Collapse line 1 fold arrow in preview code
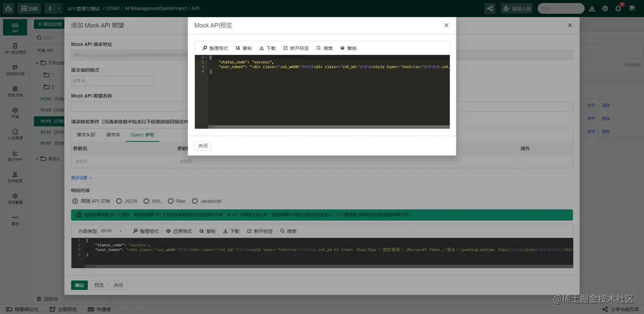The width and height of the screenshot is (644, 314). (207, 57)
